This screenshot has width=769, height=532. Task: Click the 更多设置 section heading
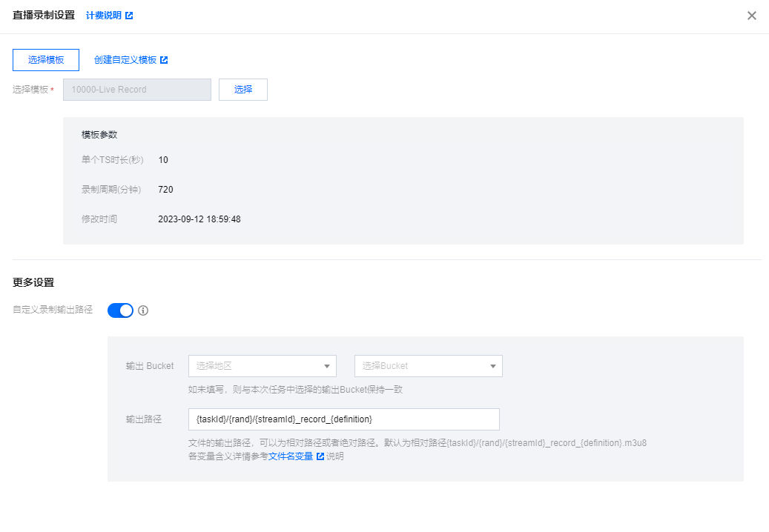point(33,282)
